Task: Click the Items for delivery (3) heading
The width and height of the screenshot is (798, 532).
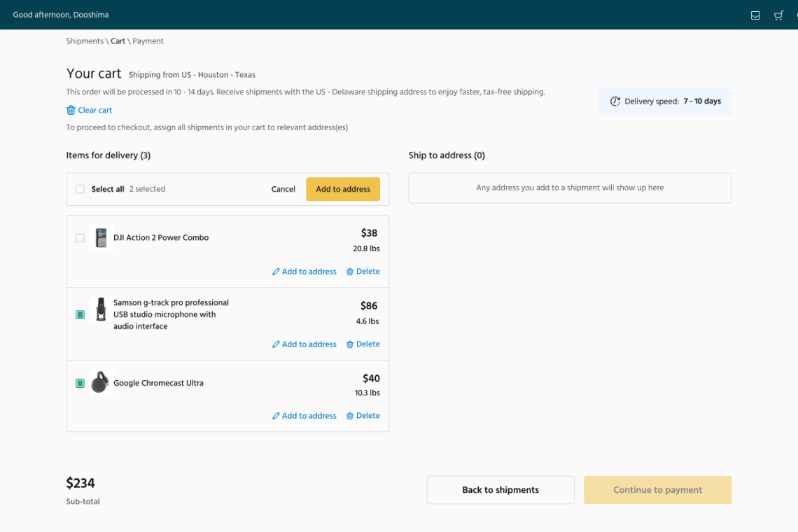Action: click(108, 155)
